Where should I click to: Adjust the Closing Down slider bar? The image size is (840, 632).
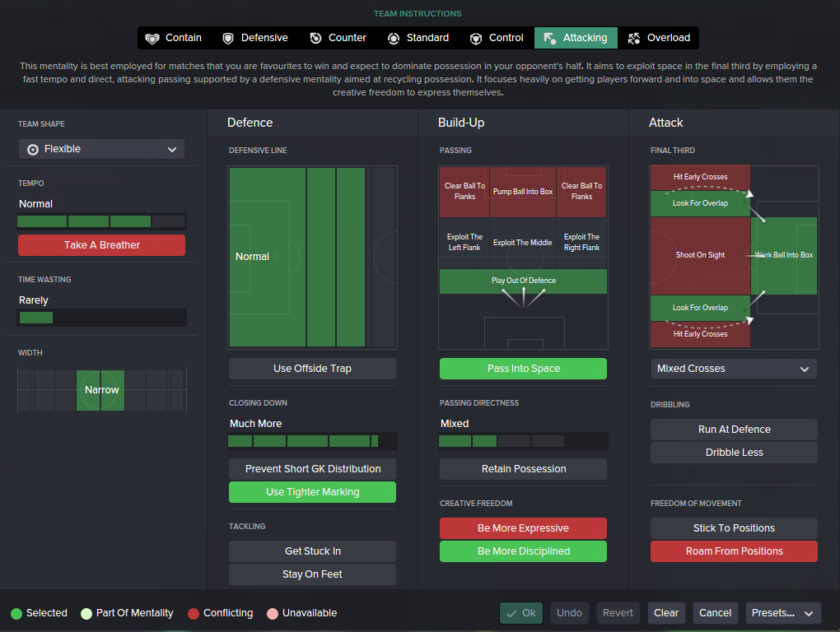click(312, 441)
